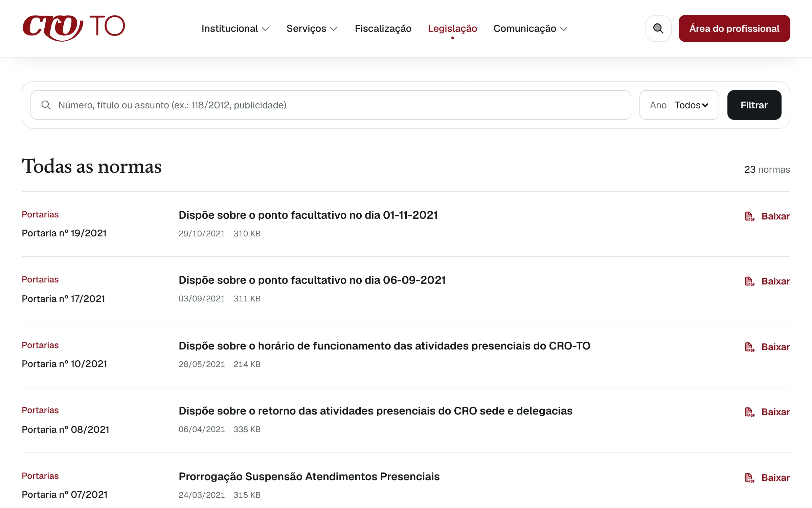Viewport: 812px width, 508px height.
Task: Click PDF icon for Portaria nº 07/2021
Action: click(750, 478)
